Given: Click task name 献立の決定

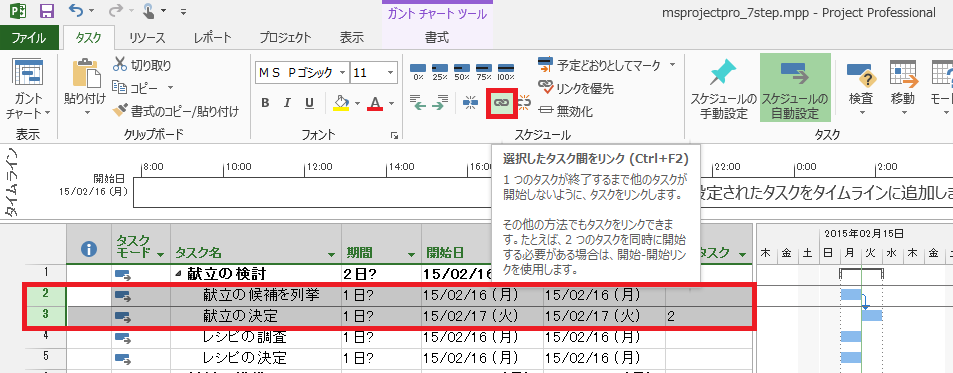Looking at the screenshot, I should click(241, 316).
